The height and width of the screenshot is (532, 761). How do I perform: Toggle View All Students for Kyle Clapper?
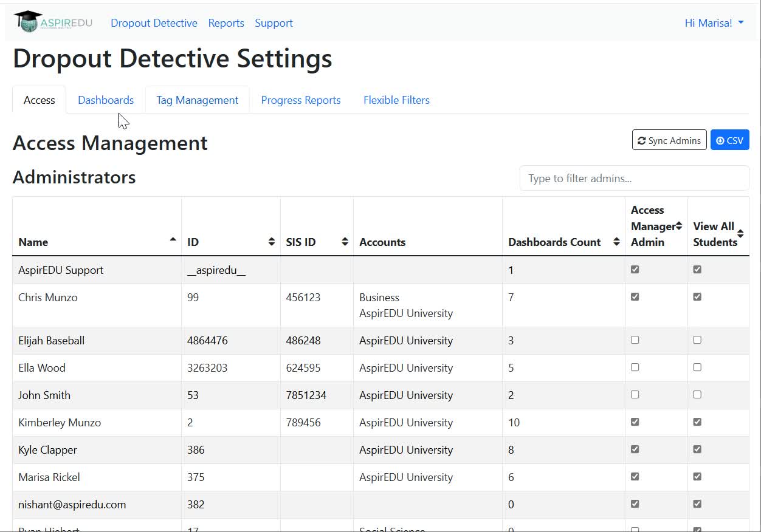click(x=697, y=449)
